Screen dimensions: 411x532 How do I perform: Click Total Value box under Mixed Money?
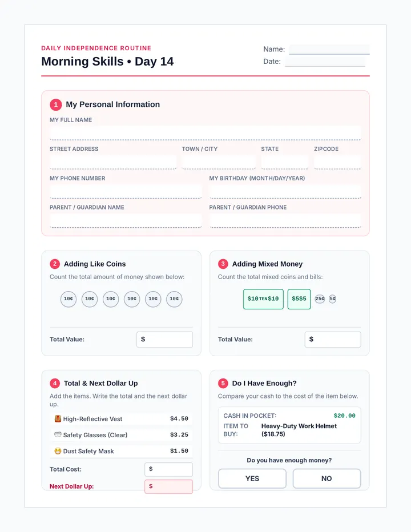coord(333,339)
